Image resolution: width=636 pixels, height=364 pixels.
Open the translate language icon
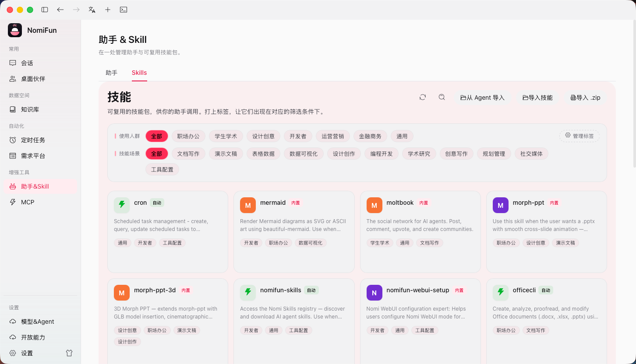pyautogui.click(x=92, y=10)
